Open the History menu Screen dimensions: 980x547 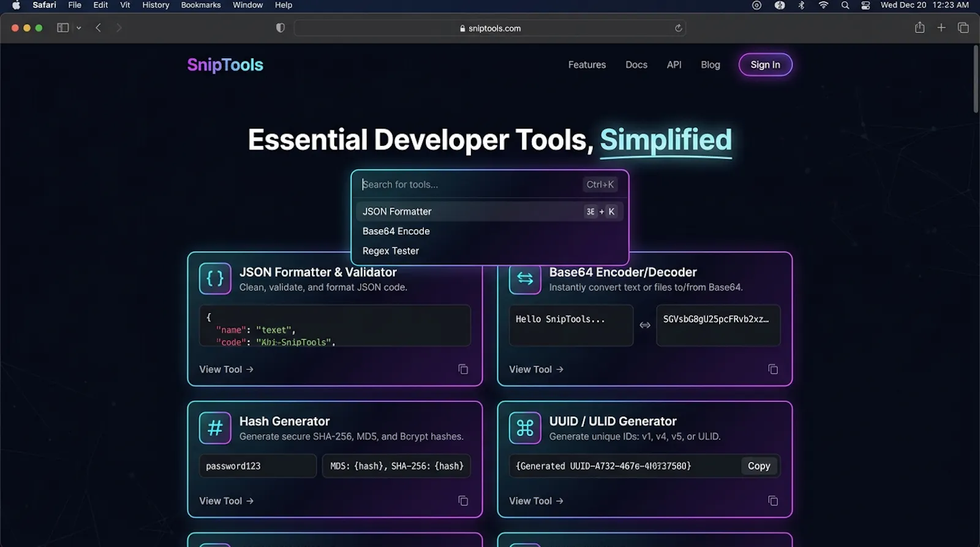(x=156, y=5)
